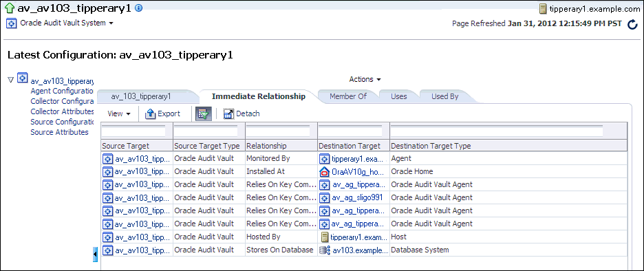Image resolution: width=644 pixels, height=271 pixels.
Task: Select the av_av103_tipperary root tree node
Action: (x=63, y=81)
